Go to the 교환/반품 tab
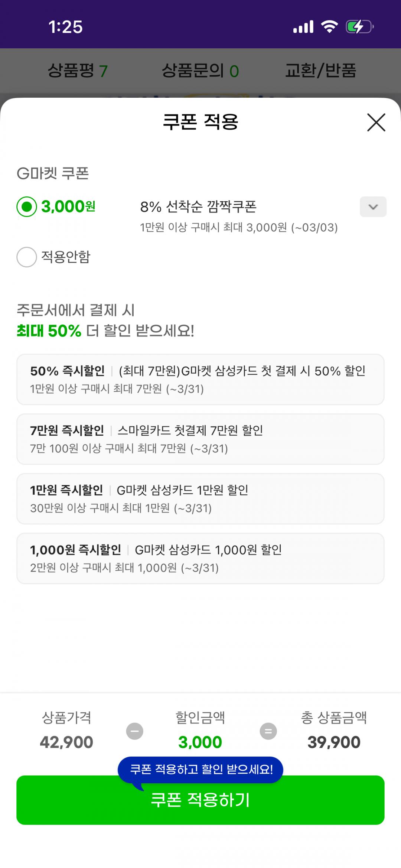 click(x=320, y=71)
